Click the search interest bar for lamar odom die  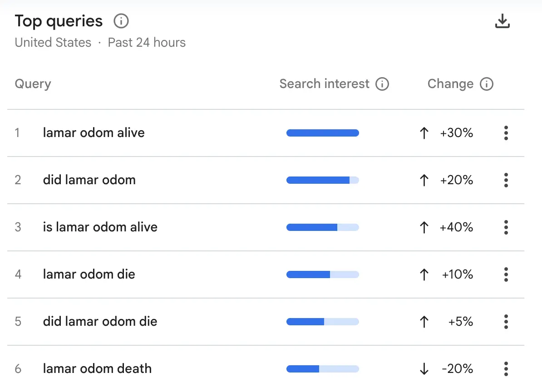322,274
